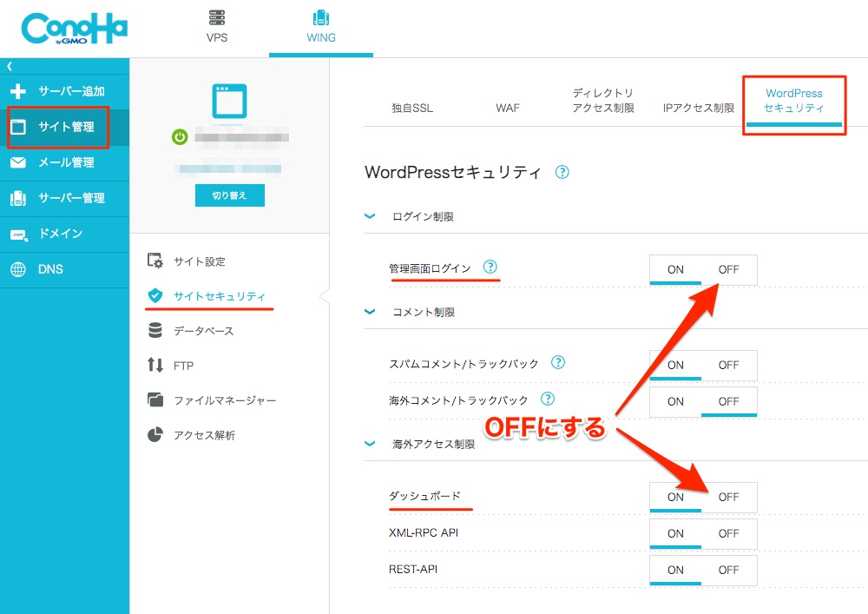Set 管理画面ログイン to OFF
The image size is (868, 614).
(728, 269)
